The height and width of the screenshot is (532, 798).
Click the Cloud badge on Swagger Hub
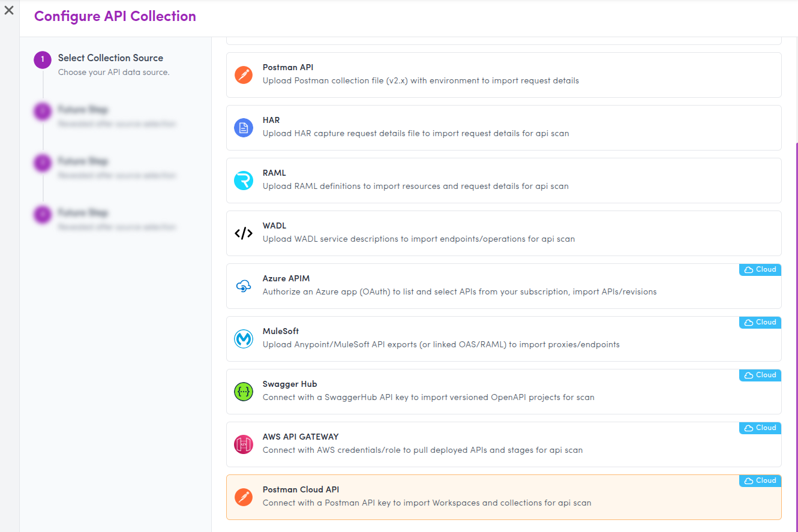[760, 375]
